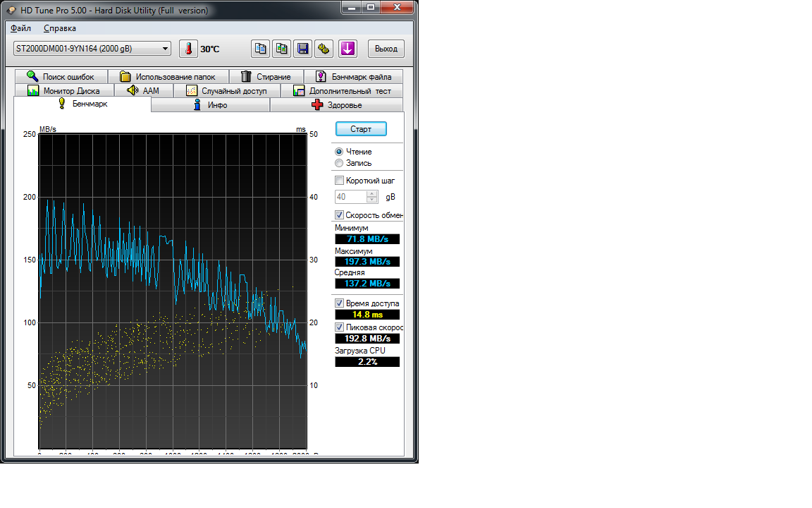Select the Запись radio button
The width and height of the screenshot is (812, 508).
tap(339, 163)
